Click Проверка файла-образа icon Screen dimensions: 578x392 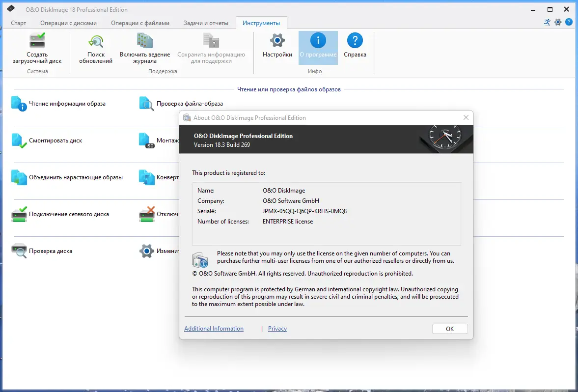(x=146, y=104)
